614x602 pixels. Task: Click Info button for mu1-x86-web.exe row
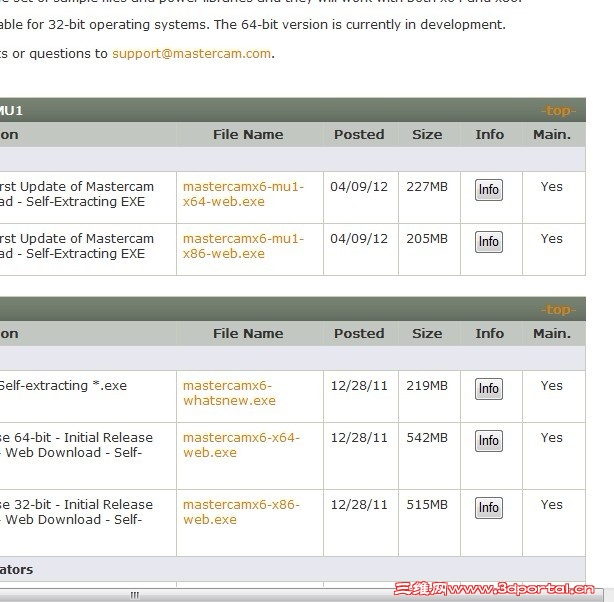489,242
